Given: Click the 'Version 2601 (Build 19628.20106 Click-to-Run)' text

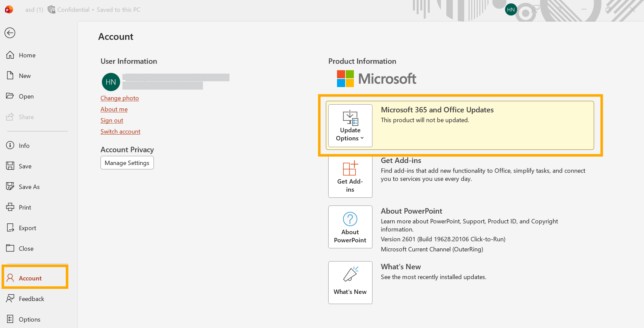Looking at the screenshot, I should [443, 239].
